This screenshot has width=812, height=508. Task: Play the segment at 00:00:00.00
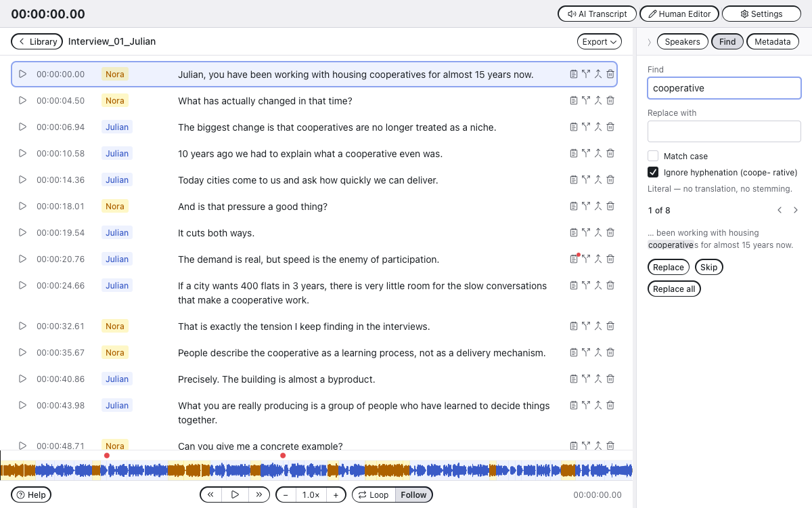(22, 74)
